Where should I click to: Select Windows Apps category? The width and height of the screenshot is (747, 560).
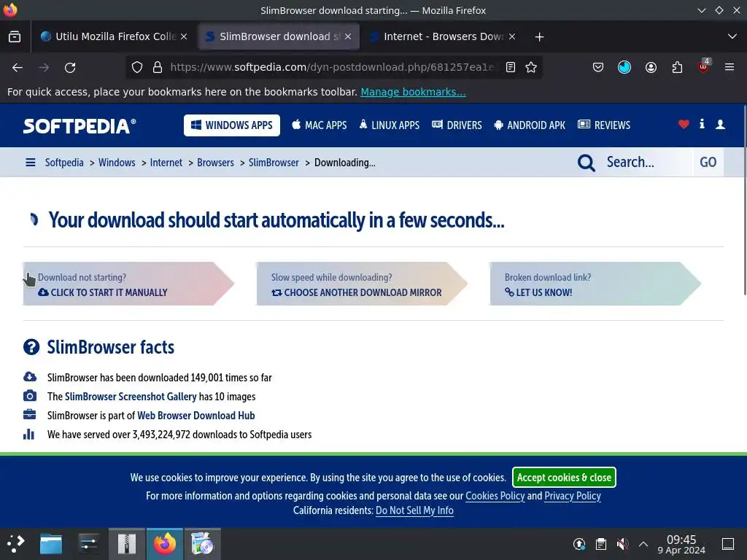tap(232, 125)
